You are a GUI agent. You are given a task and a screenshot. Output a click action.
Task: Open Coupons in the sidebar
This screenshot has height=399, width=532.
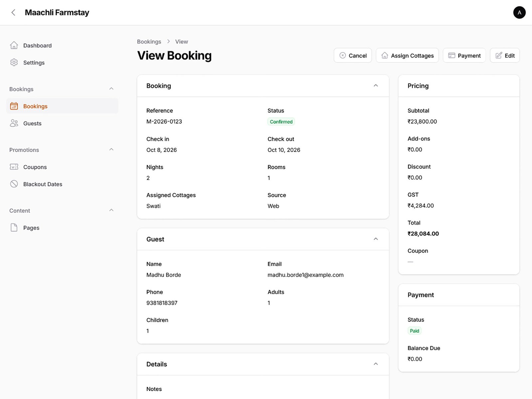pos(62,167)
